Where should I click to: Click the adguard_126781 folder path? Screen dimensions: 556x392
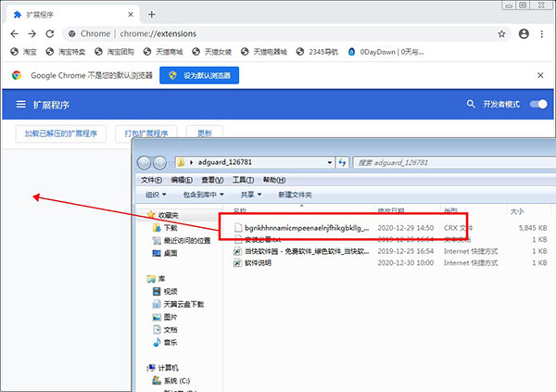(x=225, y=162)
